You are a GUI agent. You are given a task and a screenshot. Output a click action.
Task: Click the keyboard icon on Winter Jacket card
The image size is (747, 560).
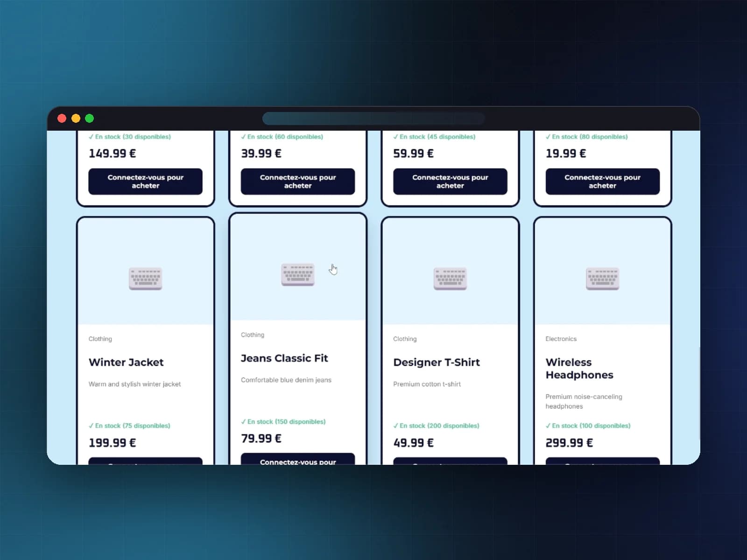(145, 279)
